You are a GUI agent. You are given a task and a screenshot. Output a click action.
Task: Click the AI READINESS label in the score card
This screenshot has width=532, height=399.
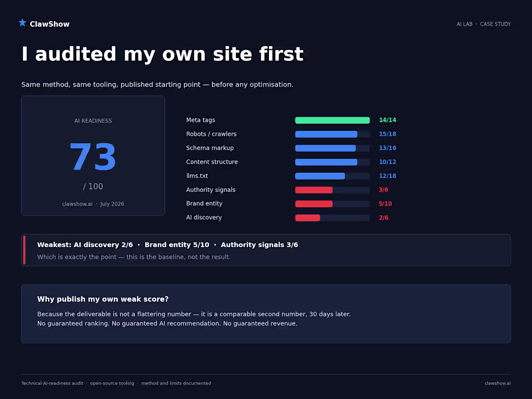tap(93, 121)
